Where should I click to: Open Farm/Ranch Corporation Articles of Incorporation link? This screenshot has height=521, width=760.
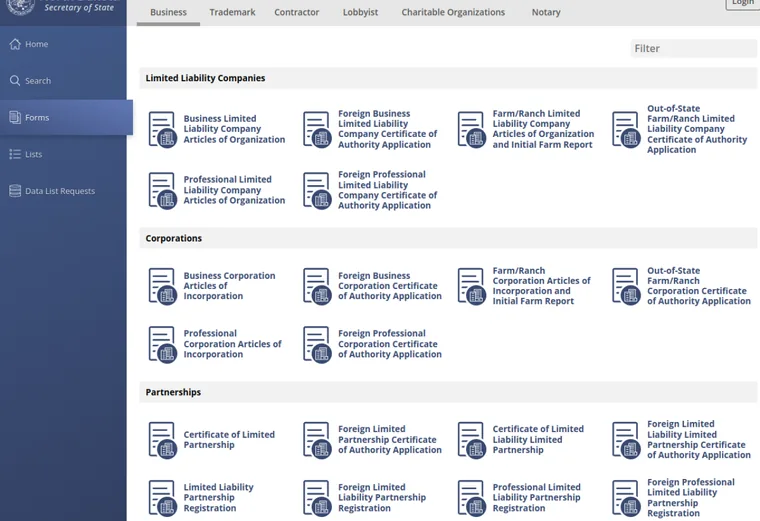click(x=541, y=286)
